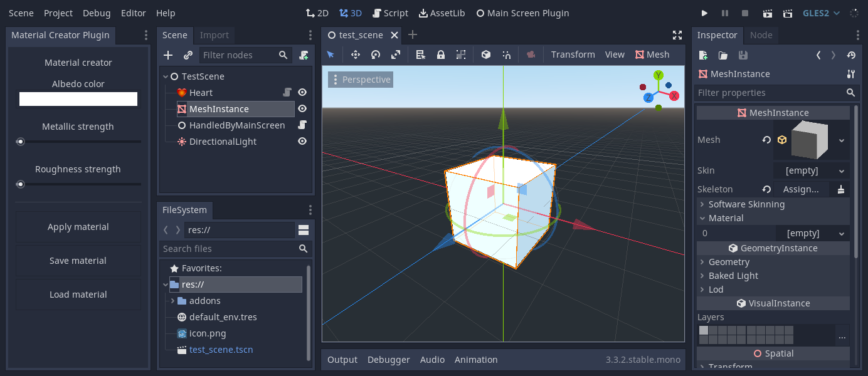The image size is (868, 376).
Task: Activate the Scale tool above the viewport
Action: (x=395, y=55)
